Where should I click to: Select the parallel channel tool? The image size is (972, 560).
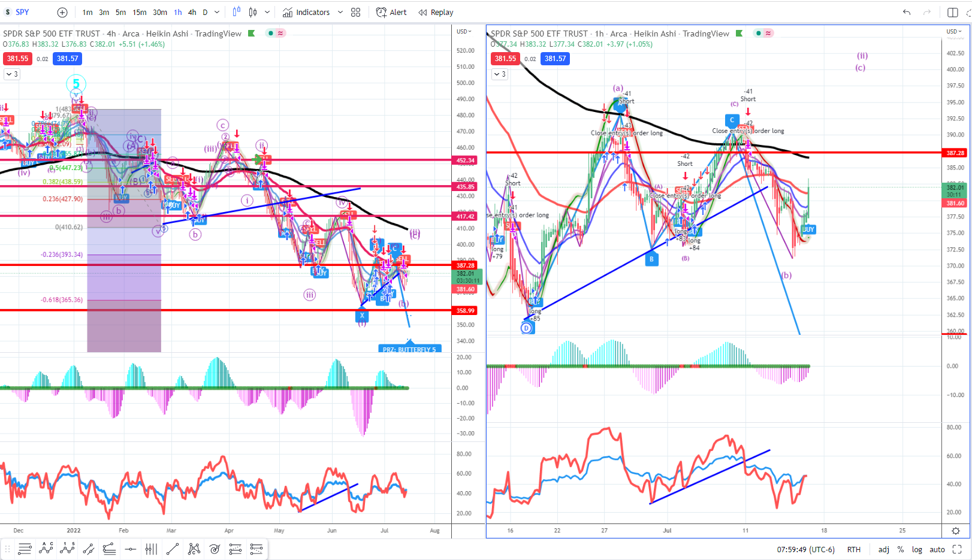(x=88, y=549)
